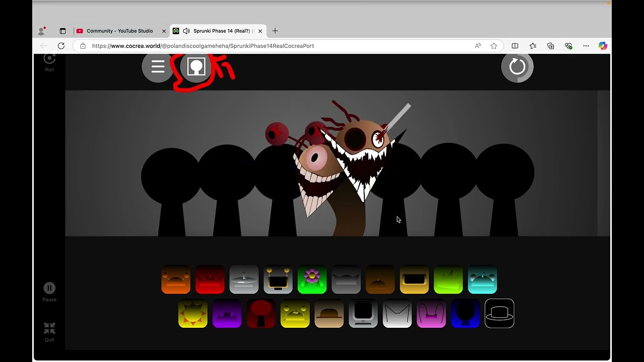Open the Favorites list
The image size is (644, 362).
coord(533,46)
